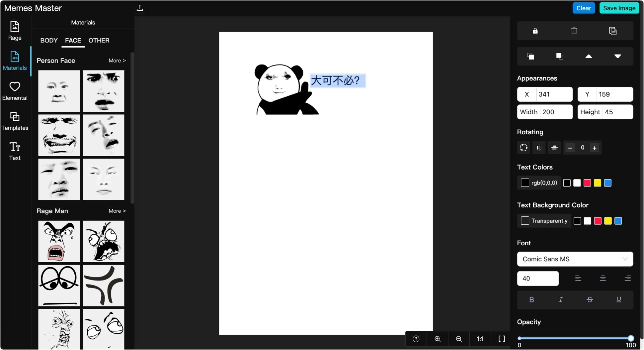
Task: Delete the selected element with the trash icon
Action: coord(574,31)
